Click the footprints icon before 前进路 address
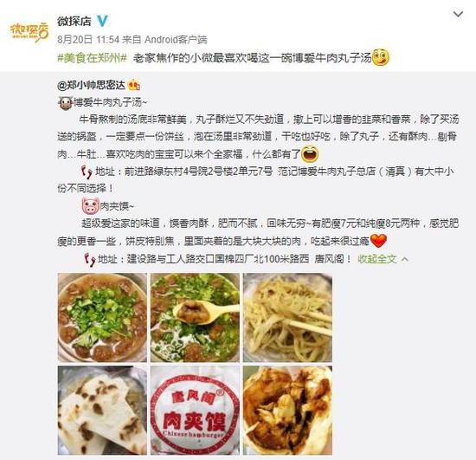476x460 pixels. 87,172
